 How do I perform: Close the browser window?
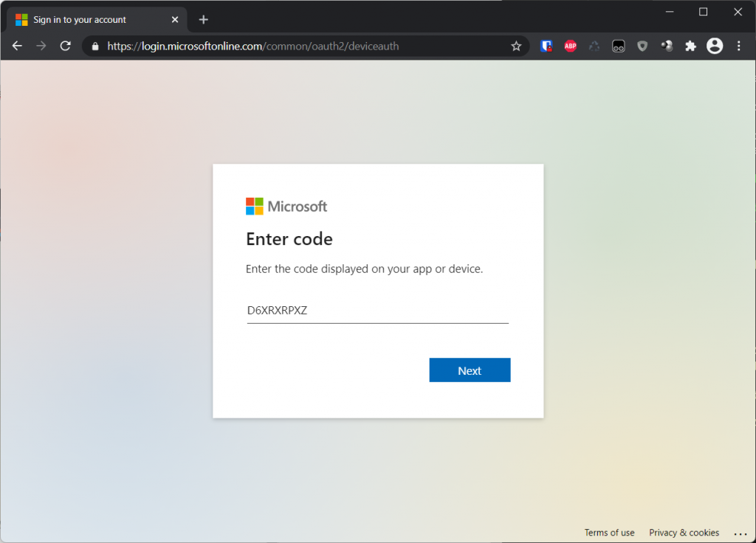tap(738, 12)
